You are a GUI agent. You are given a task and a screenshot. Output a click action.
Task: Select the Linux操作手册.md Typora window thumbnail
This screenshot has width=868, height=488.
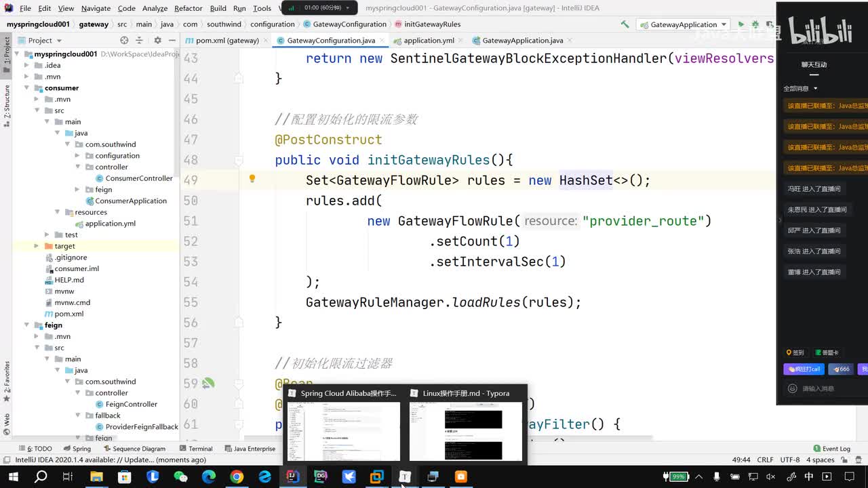click(x=466, y=424)
